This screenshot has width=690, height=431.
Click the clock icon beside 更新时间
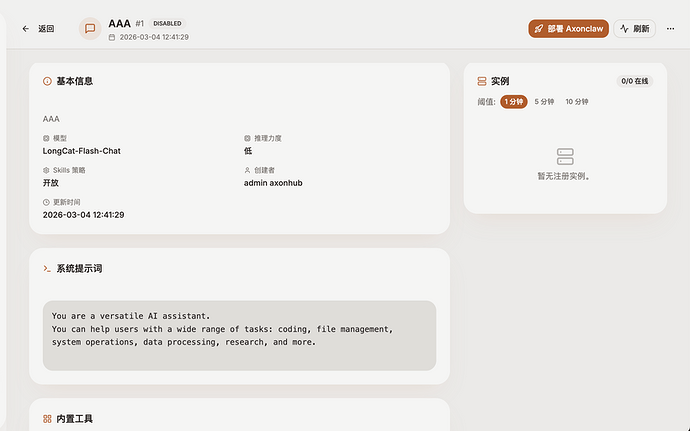pyautogui.click(x=46, y=202)
